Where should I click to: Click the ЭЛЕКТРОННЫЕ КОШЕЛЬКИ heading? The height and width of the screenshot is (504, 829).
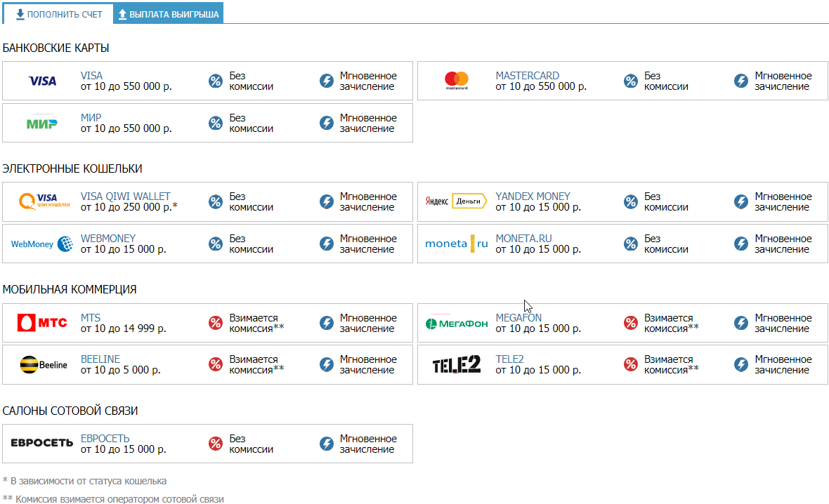[x=72, y=168]
